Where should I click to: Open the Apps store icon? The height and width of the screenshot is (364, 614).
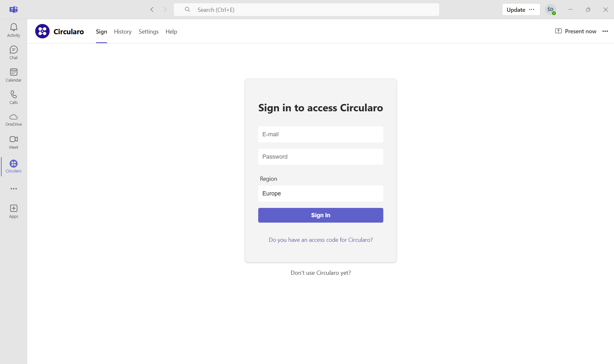[13, 211]
